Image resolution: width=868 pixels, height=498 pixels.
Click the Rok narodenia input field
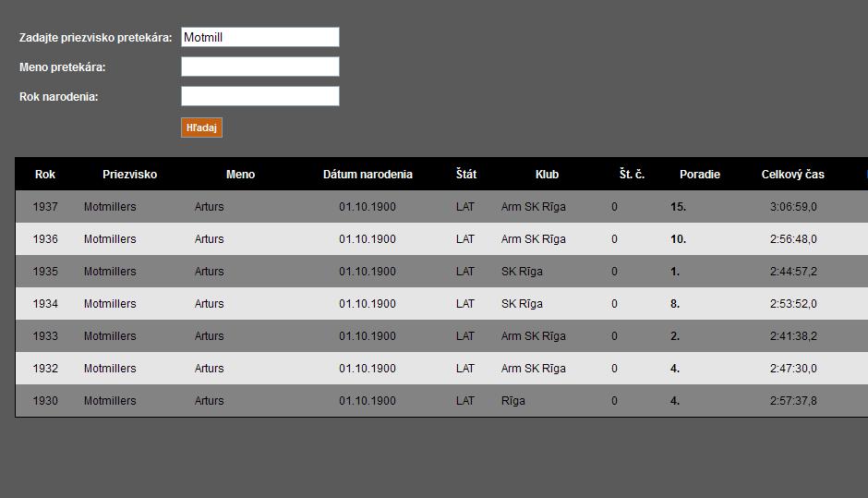(259, 96)
